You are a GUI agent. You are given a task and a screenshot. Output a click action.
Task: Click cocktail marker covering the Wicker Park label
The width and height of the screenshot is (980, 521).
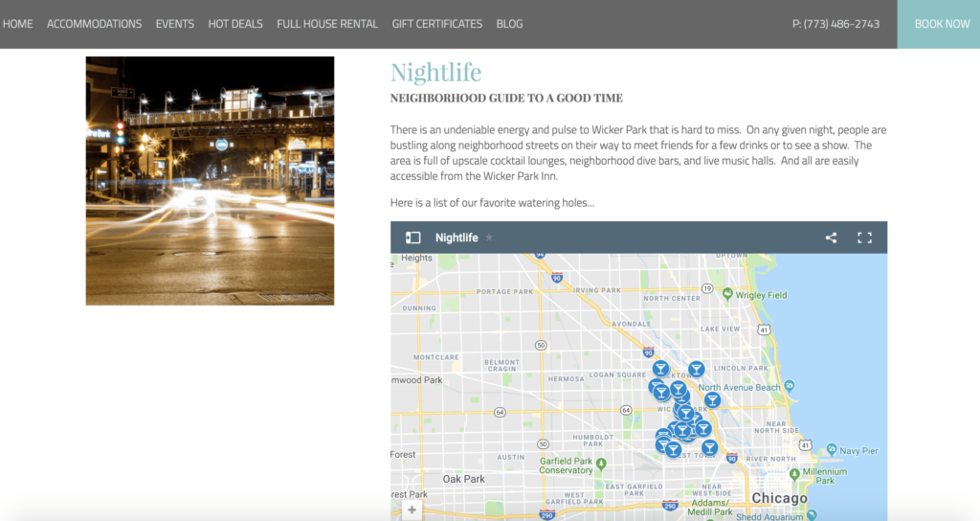click(x=685, y=413)
